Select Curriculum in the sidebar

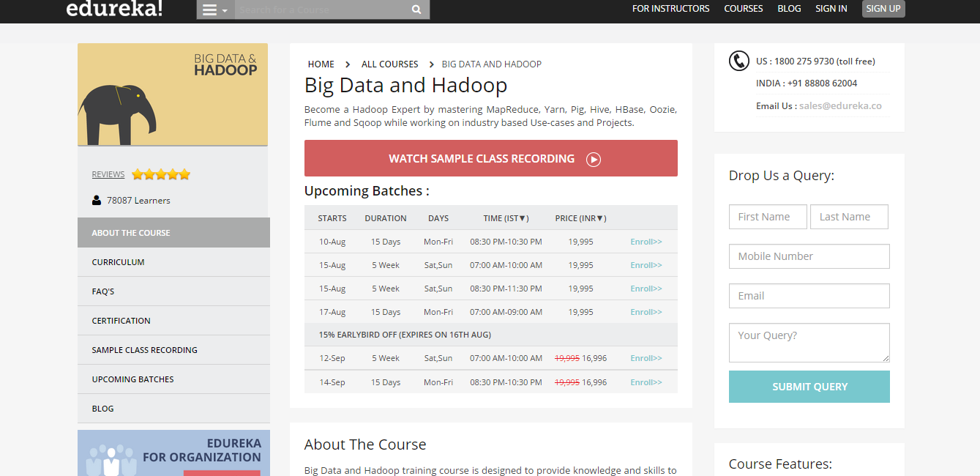pyautogui.click(x=173, y=262)
